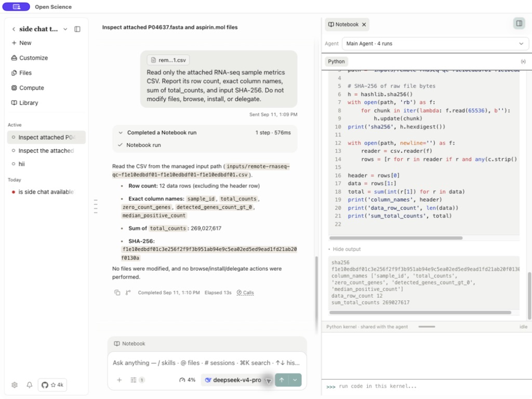
Task: Click the drag handle left of message
Action: (96, 206)
